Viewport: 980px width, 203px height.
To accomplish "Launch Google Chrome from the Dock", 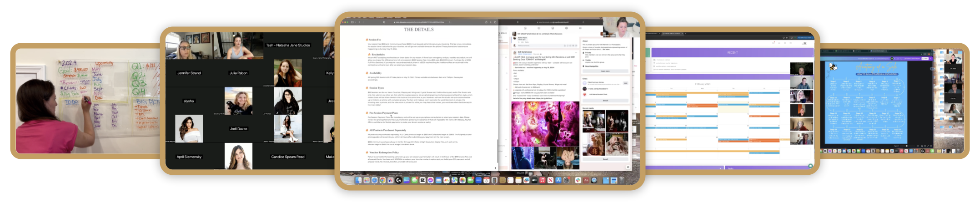I will point(383,181).
